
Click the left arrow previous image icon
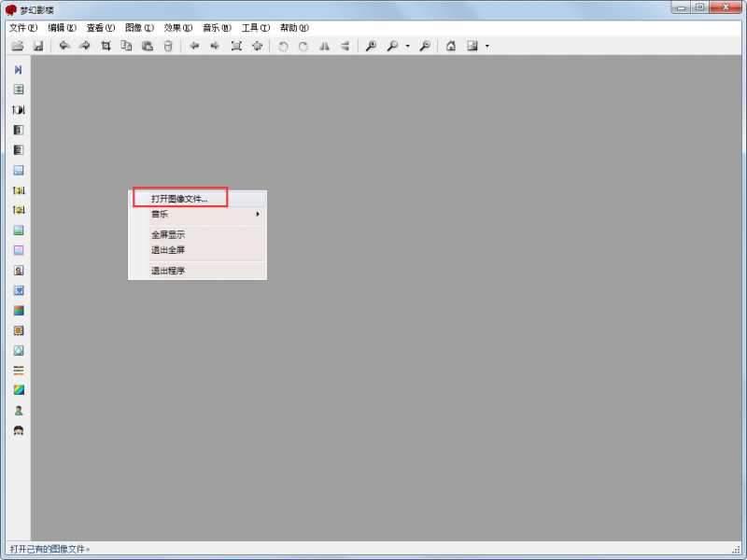(x=194, y=46)
